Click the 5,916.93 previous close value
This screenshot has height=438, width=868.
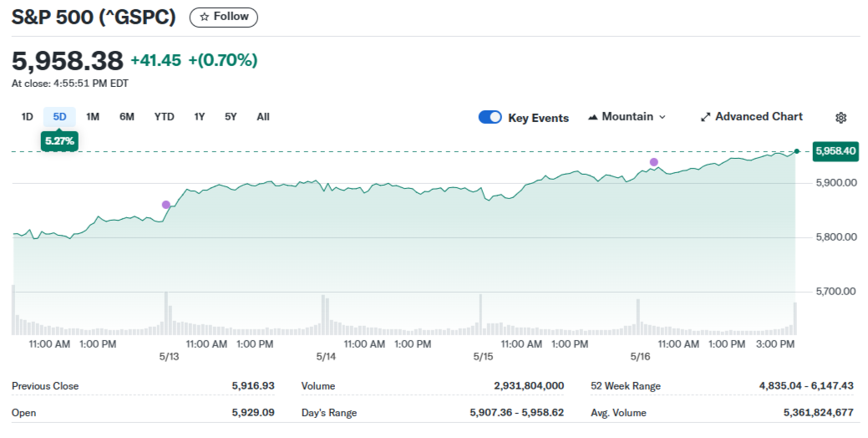point(253,385)
